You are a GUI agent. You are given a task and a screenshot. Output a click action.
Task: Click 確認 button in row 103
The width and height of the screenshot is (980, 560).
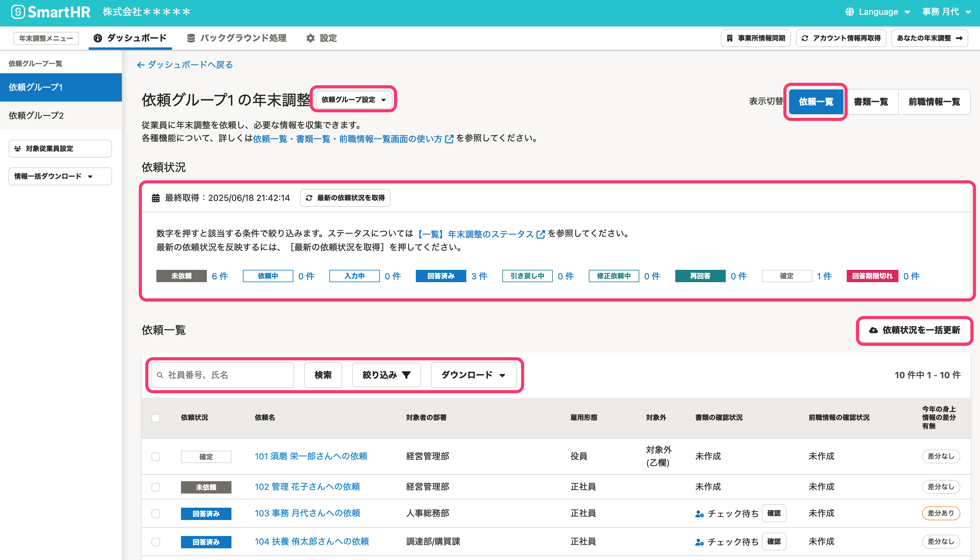click(x=774, y=514)
